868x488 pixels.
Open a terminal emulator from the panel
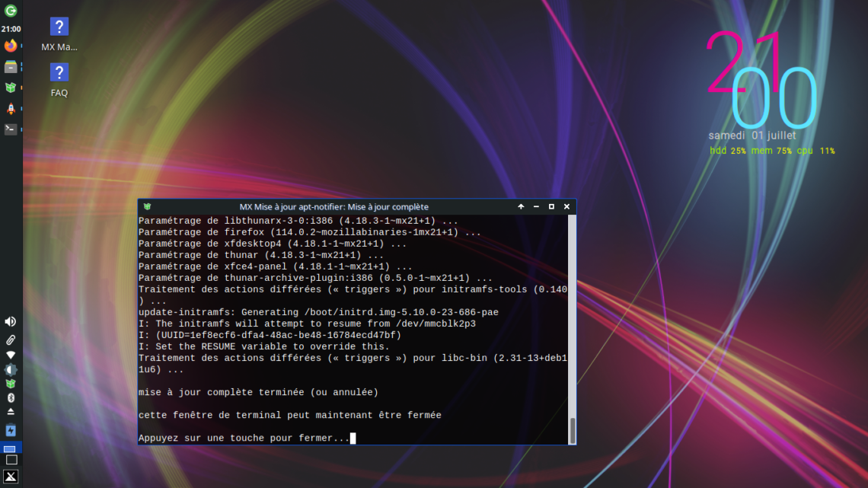click(10, 129)
